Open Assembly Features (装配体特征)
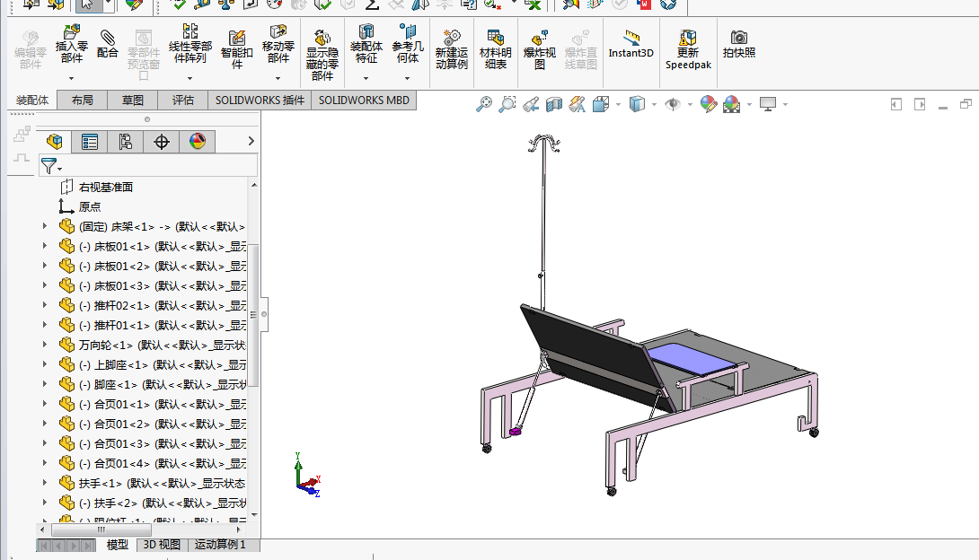Viewport: 979px width, 560px height. (366, 43)
